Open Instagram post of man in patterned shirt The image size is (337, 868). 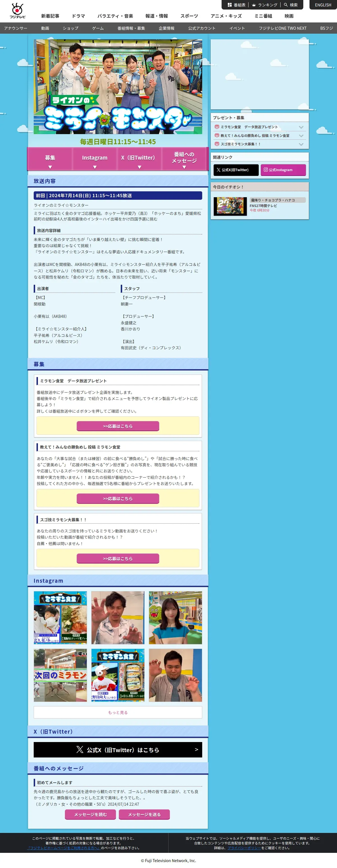point(118,618)
